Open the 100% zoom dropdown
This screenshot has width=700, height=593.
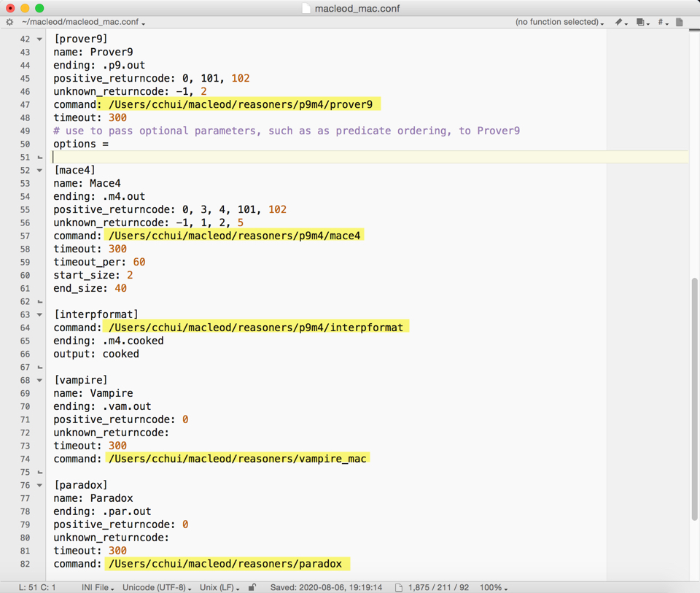click(x=492, y=586)
